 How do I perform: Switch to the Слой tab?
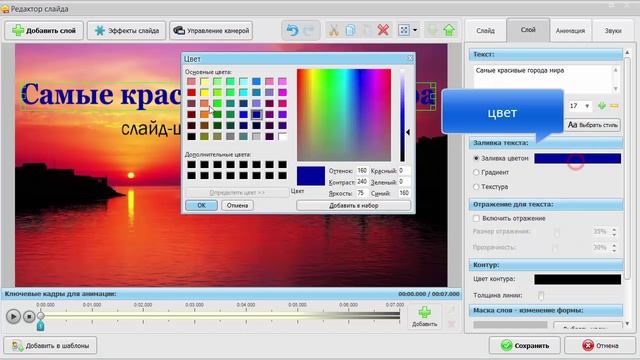click(528, 30)
